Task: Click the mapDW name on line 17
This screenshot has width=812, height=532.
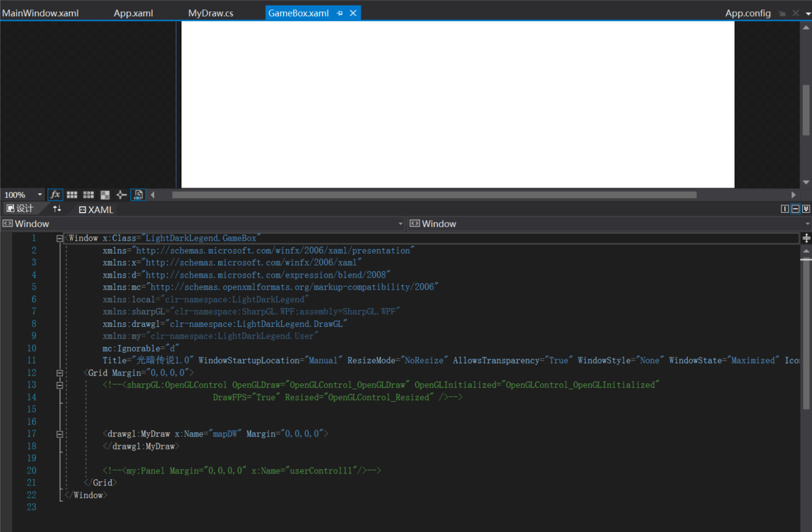Action: [225, 434]
